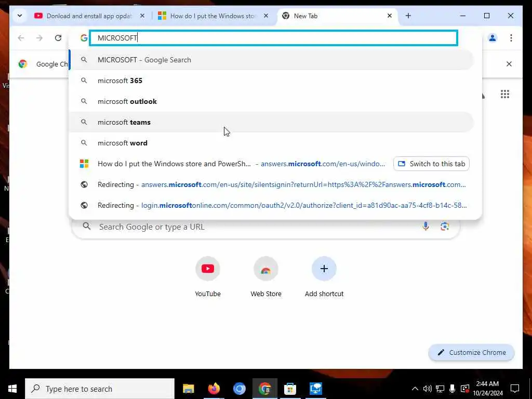Switch to the YouTube 'Donload and enstall app' tab
The width and height of the screenshot is (532, 399).
click(90, 16)
